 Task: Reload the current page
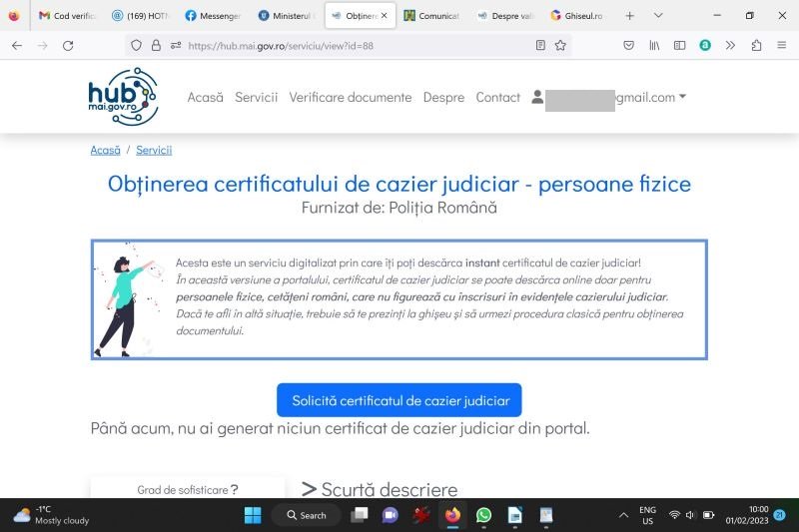coord(68,45)
